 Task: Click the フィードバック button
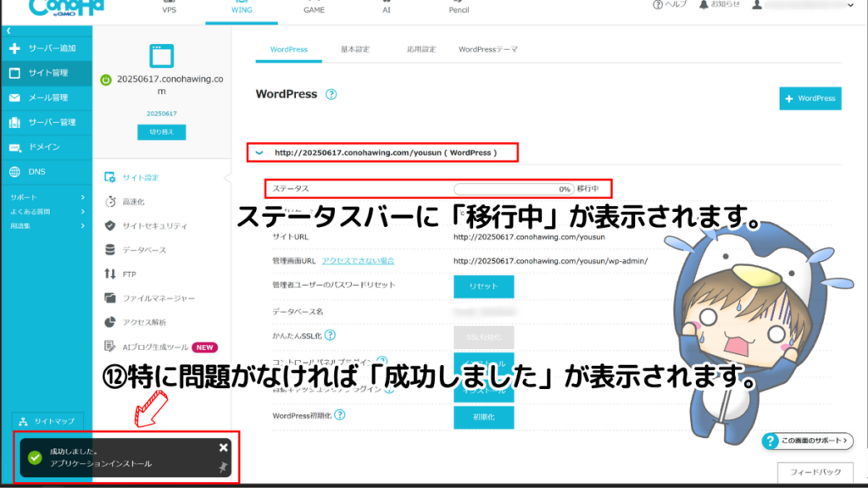(815, 473)
